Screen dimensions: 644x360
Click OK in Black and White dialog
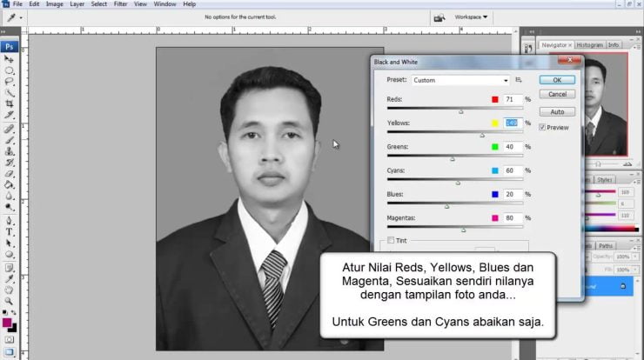click(x=557, y=80)
